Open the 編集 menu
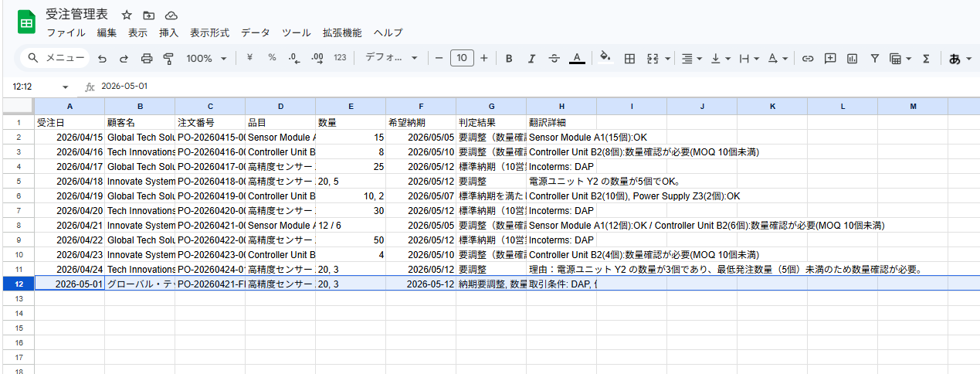Screen dimensions: 980x374 point(107,32)
